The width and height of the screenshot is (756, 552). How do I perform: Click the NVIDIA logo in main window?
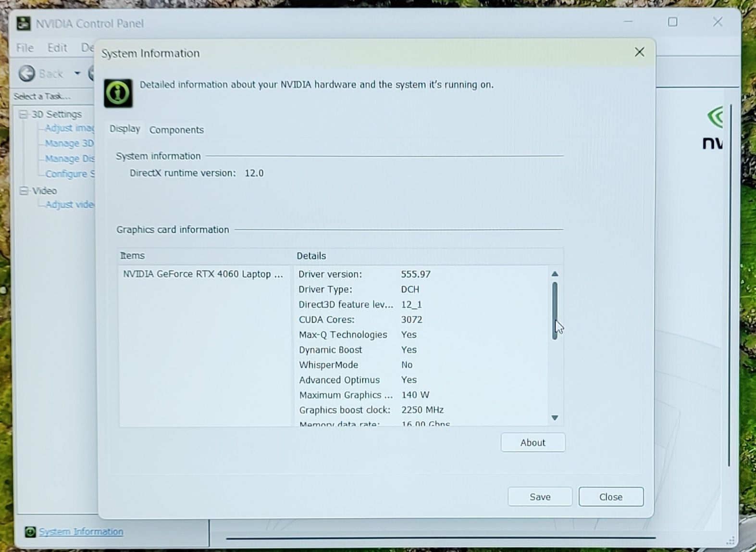714,128
